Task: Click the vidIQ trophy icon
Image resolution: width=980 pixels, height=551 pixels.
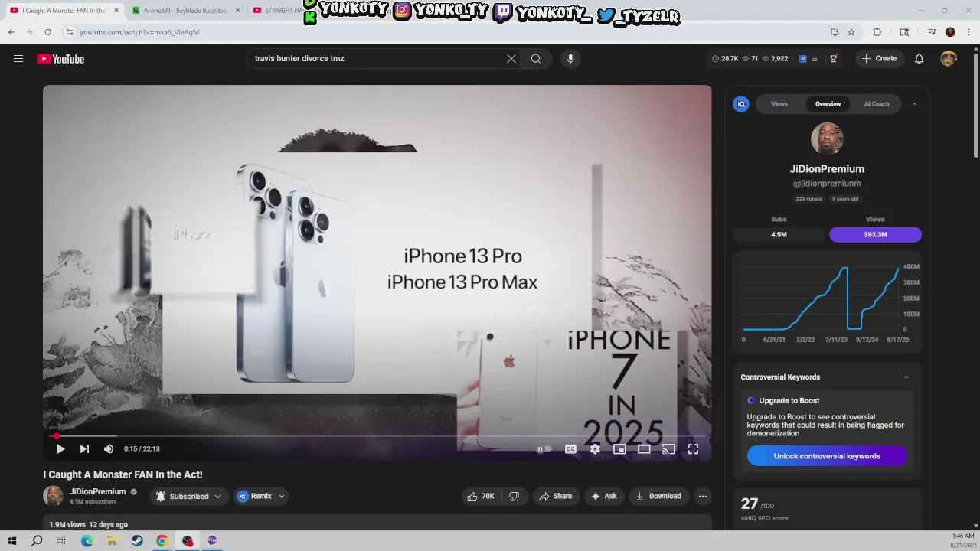Action: click(834, 59)
